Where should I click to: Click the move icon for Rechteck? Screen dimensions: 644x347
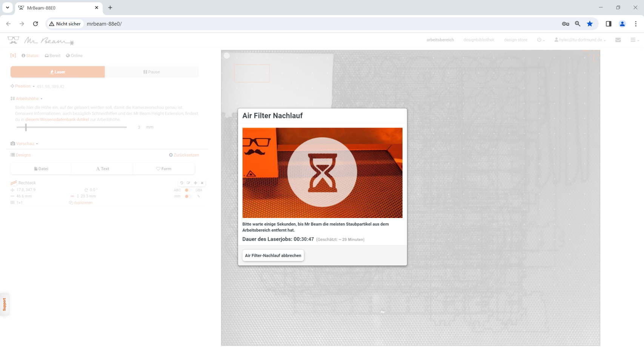[195, 183]
